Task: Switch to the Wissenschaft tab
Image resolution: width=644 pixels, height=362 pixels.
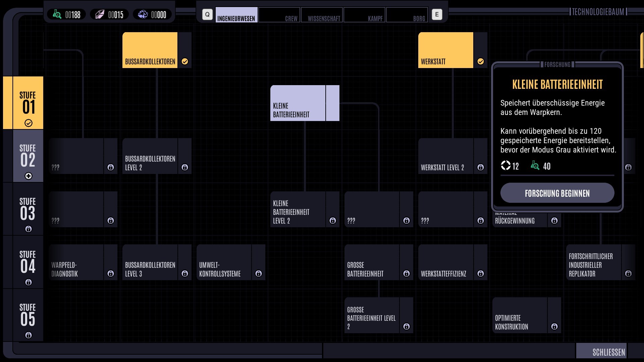Action: pos(322,15)
